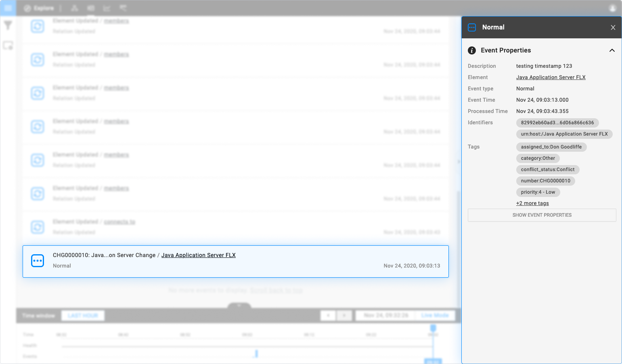Expand the +2 more tags link
This screenshot has width=622, height=364.
click(x=532, y=203)
